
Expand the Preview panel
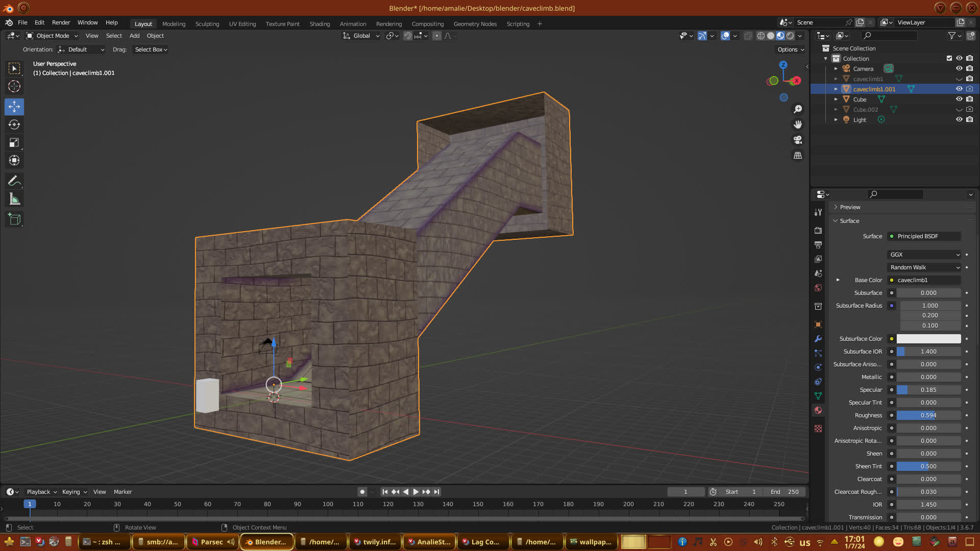[850, 207]
